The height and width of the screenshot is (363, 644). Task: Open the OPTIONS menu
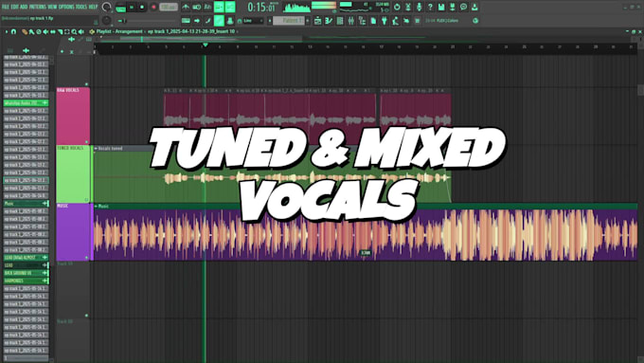point(66,7)
